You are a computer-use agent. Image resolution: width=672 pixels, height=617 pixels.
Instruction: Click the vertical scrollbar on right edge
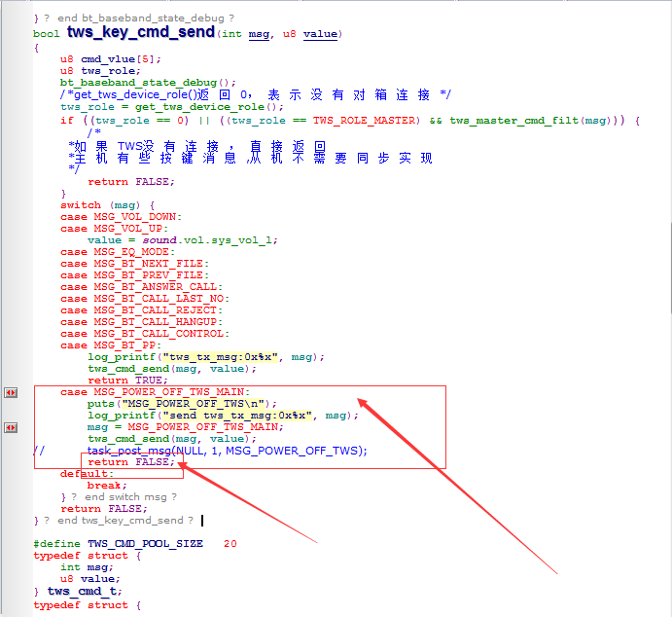670,268
